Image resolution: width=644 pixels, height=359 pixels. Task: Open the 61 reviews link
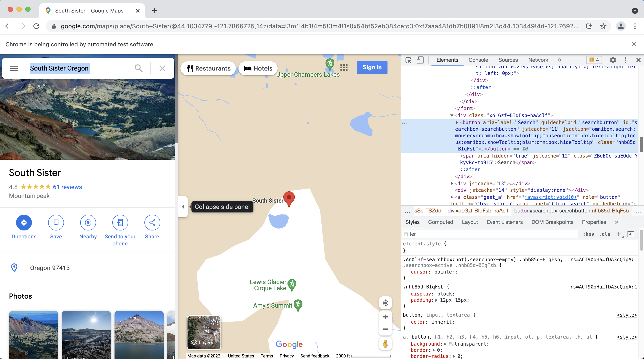pos(67,187)
